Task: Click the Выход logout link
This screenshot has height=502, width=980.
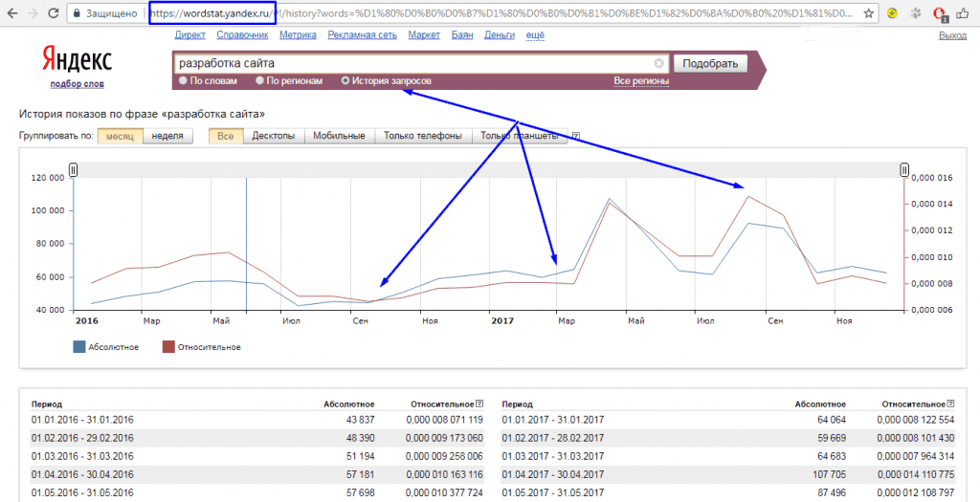Action: [952, 35]
